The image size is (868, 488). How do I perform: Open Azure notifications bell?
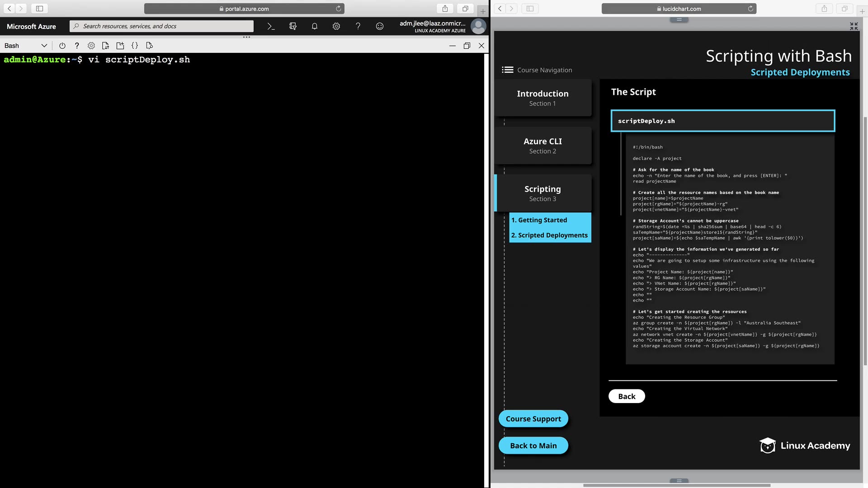(x=315, y=27)
